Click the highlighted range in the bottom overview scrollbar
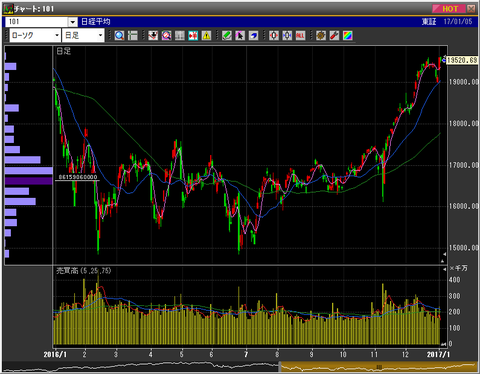This screenshot has width=480, height=374. (379, 367)
